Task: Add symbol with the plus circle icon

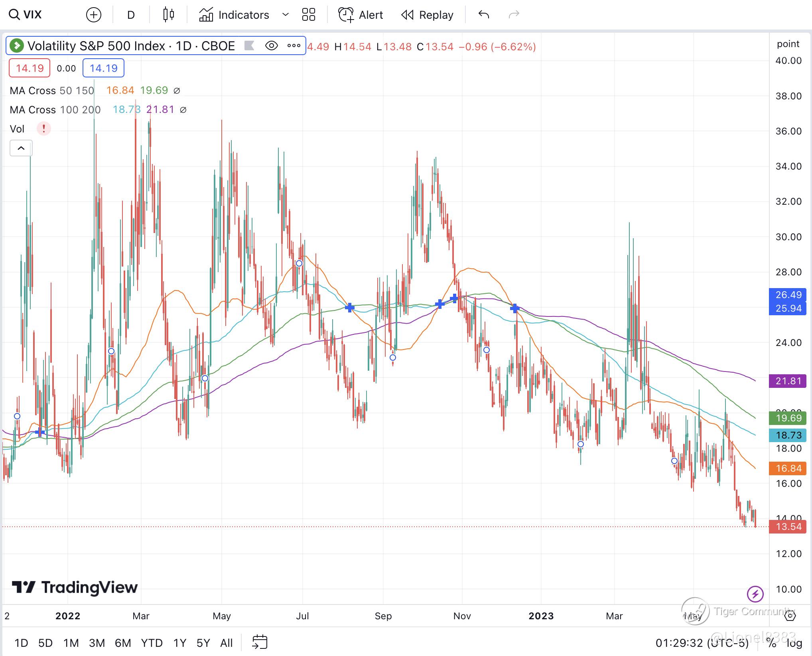Action: tap(94, 15)
